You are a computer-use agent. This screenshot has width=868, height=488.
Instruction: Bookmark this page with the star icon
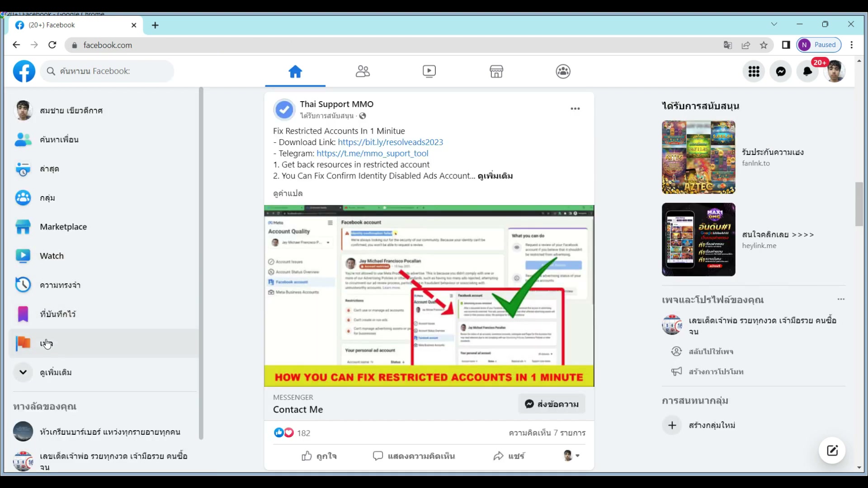pos(764,45)
